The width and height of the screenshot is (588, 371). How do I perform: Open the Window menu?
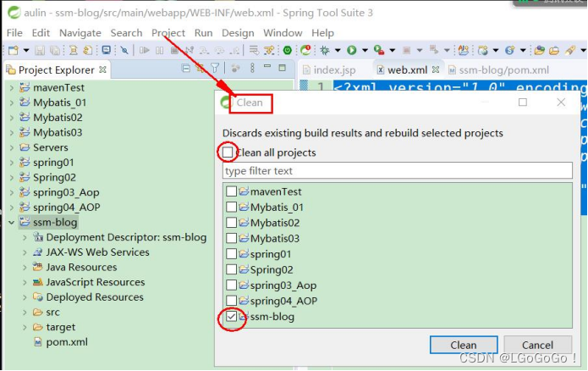click(283, 33)
